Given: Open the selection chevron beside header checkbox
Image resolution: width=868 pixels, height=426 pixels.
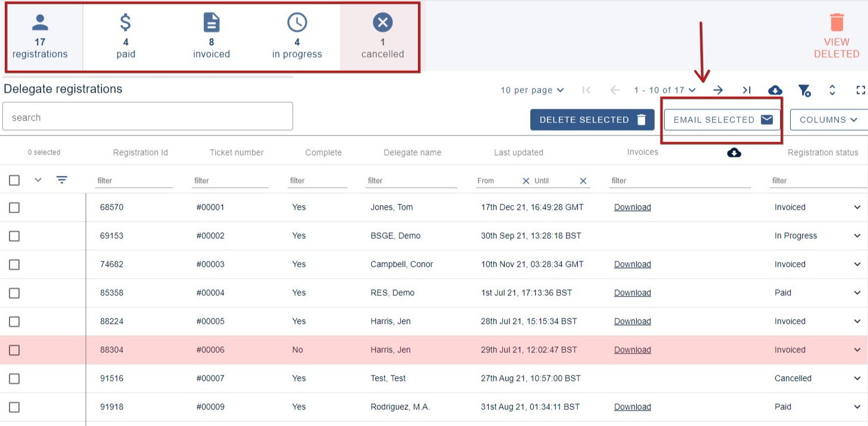Looking at the screenshot, I should click(38, 180).
